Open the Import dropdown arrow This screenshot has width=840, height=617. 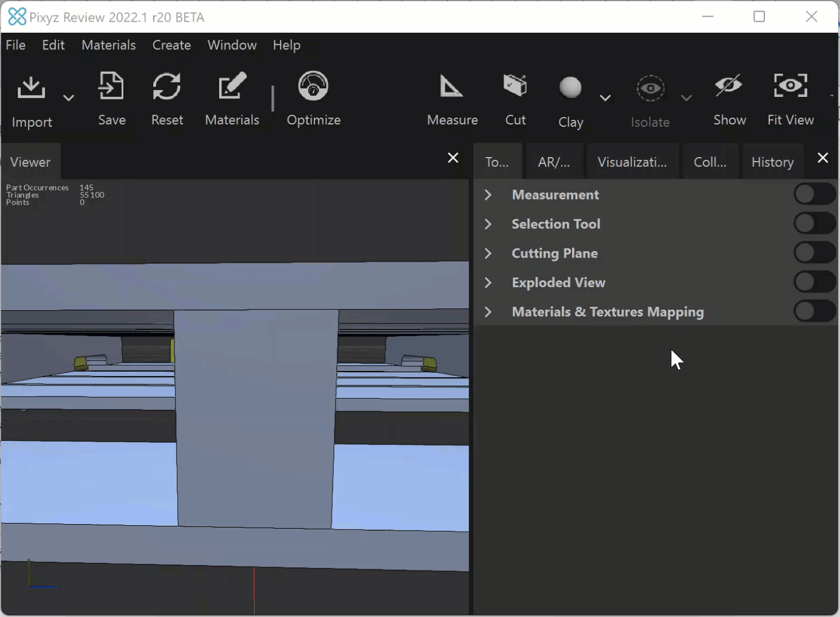tap(68, 98)
